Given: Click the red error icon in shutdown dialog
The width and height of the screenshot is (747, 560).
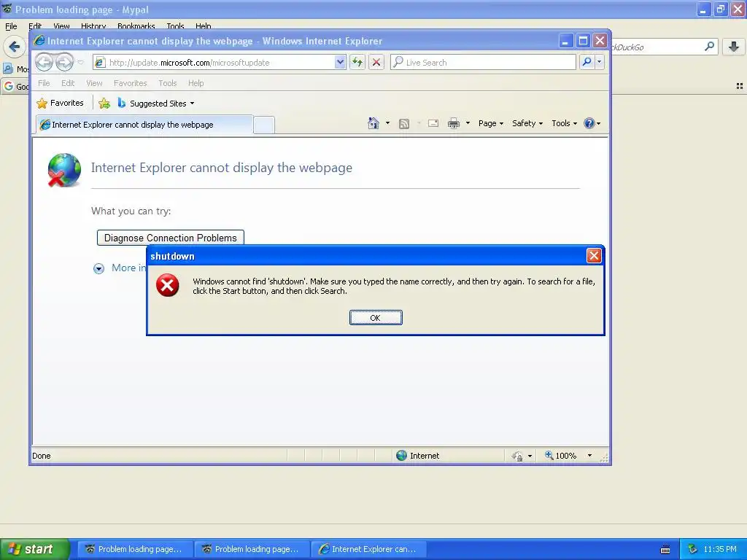Looking at the screenshot, I should pyautogui.click(x=168, y=285).
